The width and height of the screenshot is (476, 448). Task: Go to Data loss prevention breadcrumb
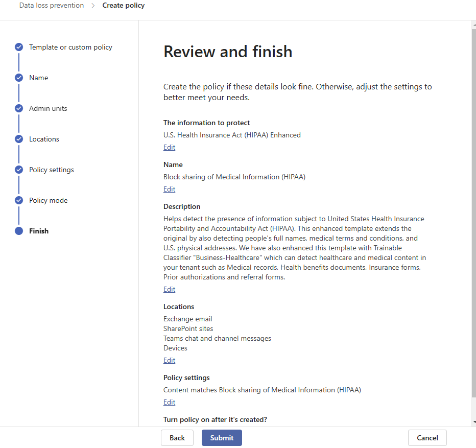[52, 6]
